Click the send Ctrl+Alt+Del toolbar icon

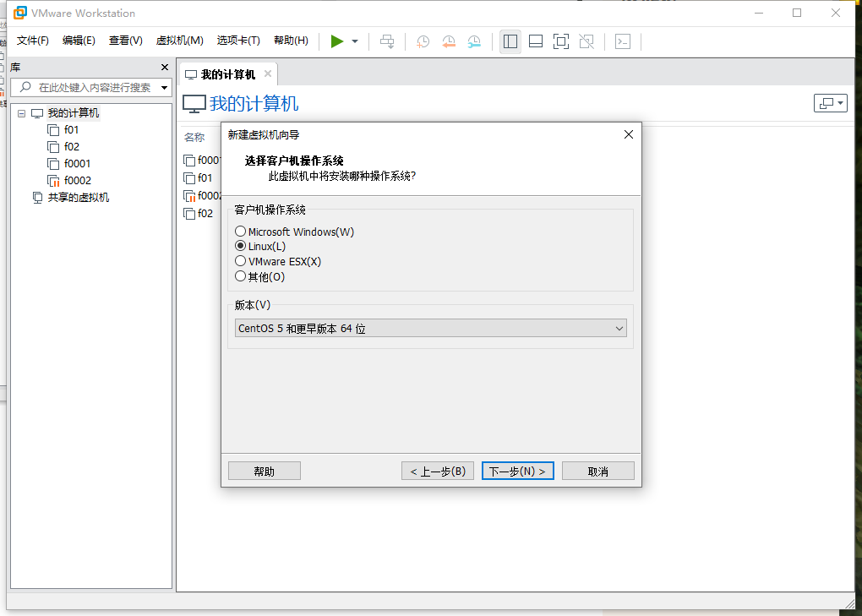tap(387, 41)
